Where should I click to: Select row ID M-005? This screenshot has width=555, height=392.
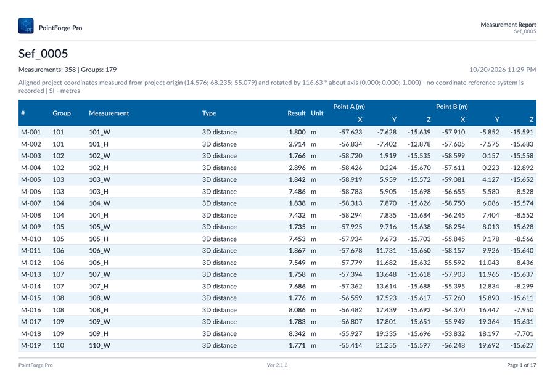click(x=31, y=180)
